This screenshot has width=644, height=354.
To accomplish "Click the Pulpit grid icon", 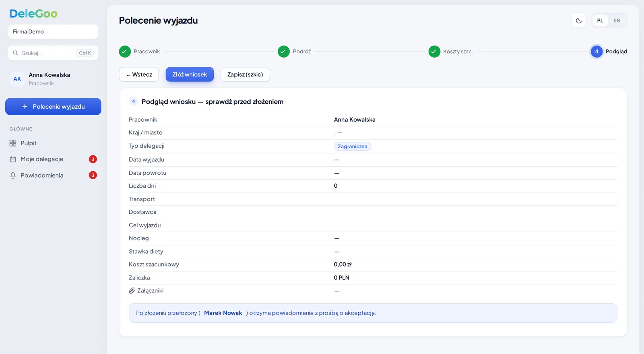I will point(13,143).
